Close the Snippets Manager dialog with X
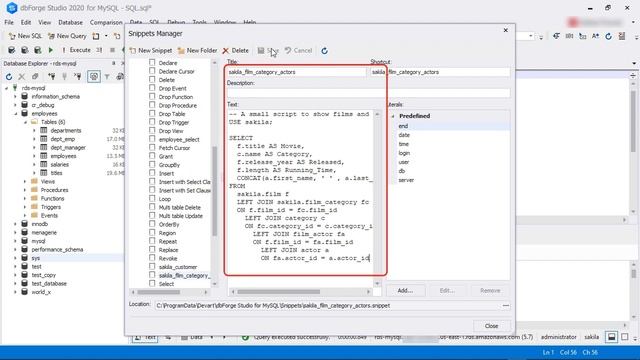This screenshot has height=360, width=640. 505,30
